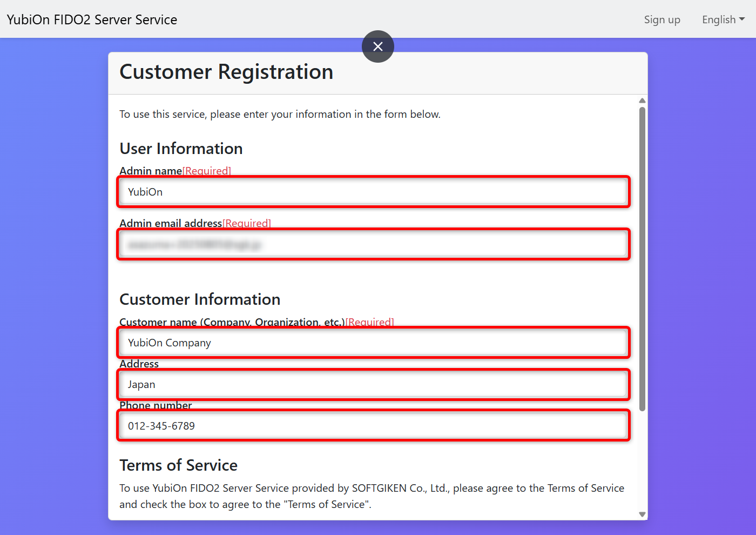This screenshot has width=756, height=535.
Task: Open the Sign up link
Action: click(x=662, y=19)
